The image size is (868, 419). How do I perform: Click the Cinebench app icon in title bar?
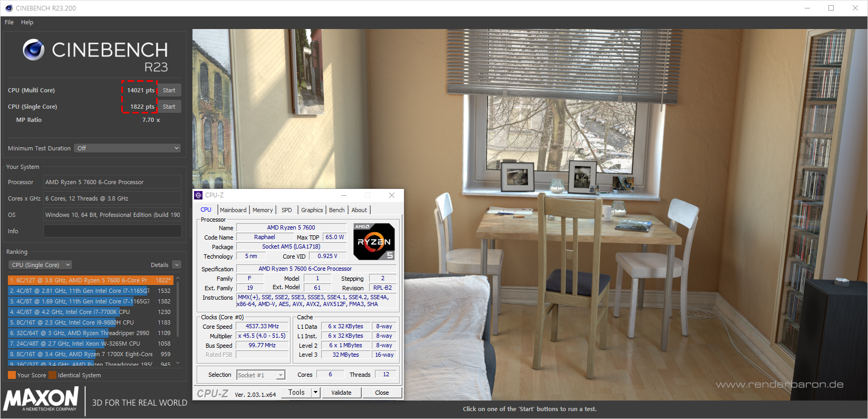coord(8,8)
